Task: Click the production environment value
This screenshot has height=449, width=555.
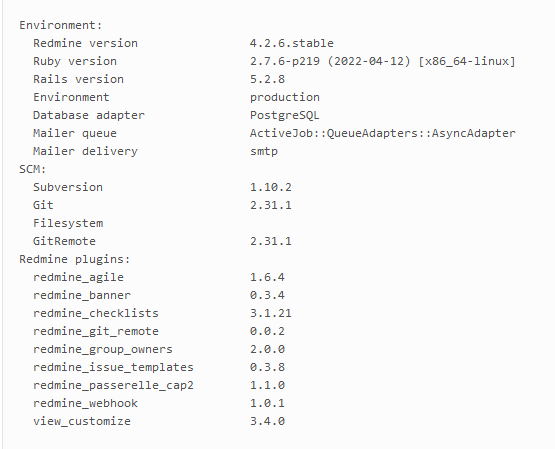Action: point(285,97)
